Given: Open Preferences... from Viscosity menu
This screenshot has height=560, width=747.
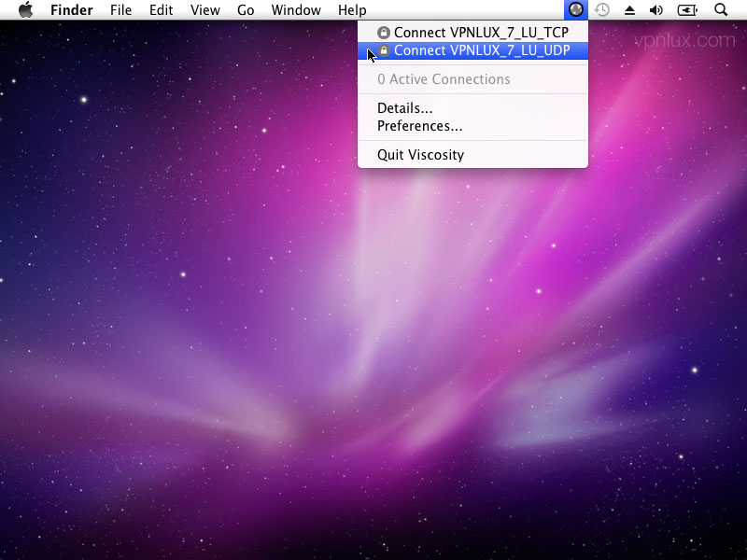Looking at the screenshot, I should (472, 126).
